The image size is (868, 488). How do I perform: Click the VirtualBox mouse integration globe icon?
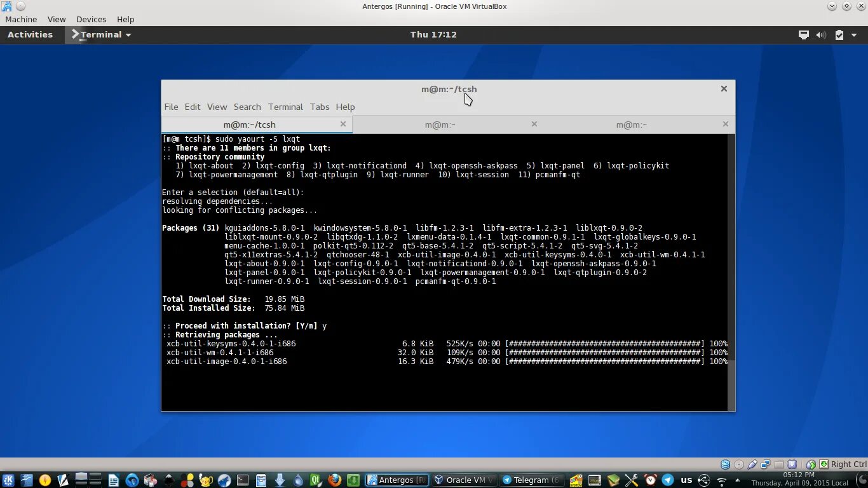[x=811, y=464]
